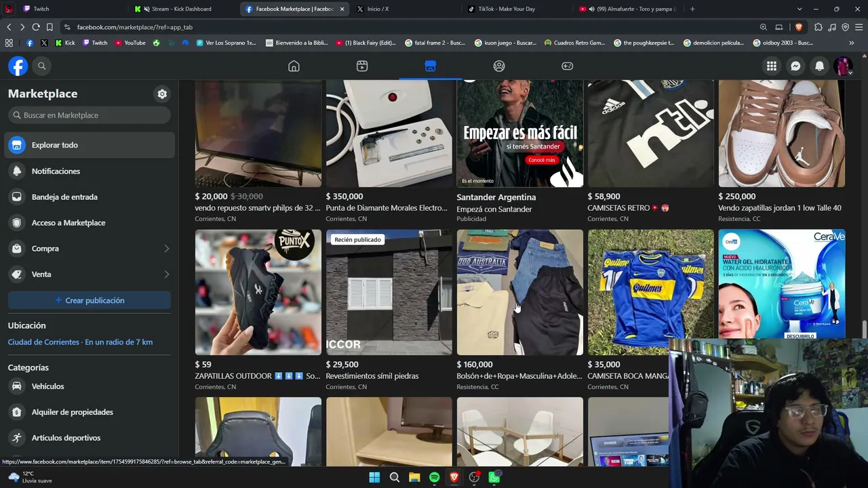The width and height of the screenshot is (868, 488).
Task: Open the Gaming controller icon
Action: tap(568, 66)
